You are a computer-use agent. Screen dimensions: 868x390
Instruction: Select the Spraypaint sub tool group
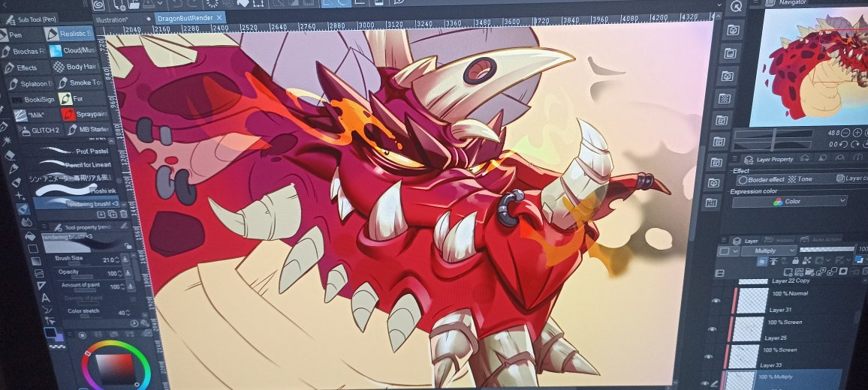click(83, 114)
